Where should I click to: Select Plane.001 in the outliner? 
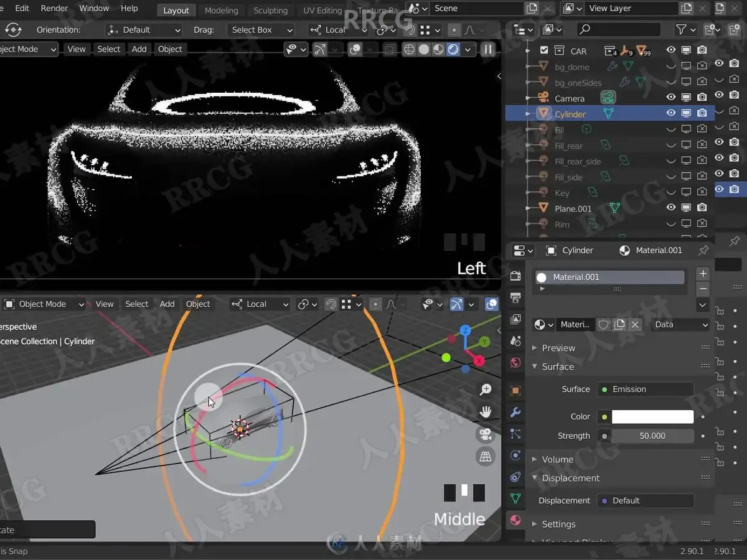[573, 208]
